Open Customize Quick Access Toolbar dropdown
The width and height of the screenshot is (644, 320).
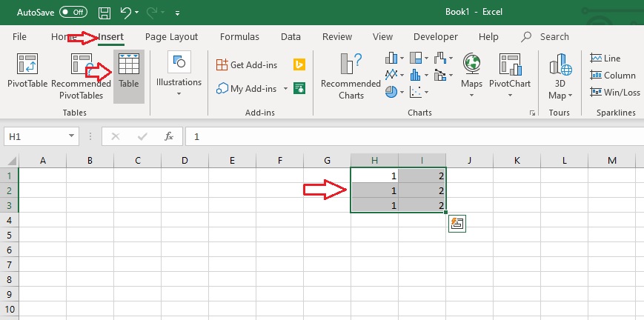click(177, 13)
